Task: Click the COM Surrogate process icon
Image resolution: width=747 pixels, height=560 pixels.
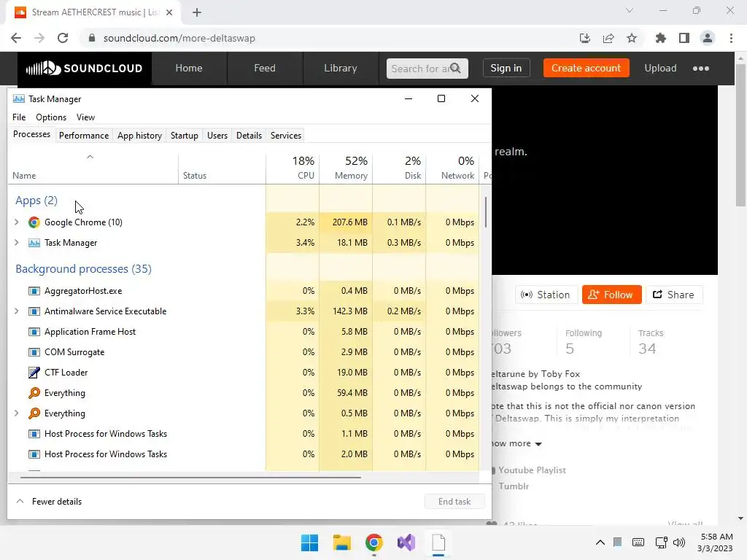Action: click(34, 352)
